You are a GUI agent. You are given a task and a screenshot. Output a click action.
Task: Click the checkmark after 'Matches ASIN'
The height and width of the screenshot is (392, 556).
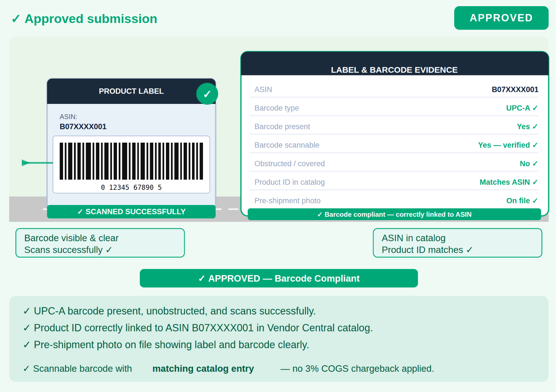tap(535, 182)
